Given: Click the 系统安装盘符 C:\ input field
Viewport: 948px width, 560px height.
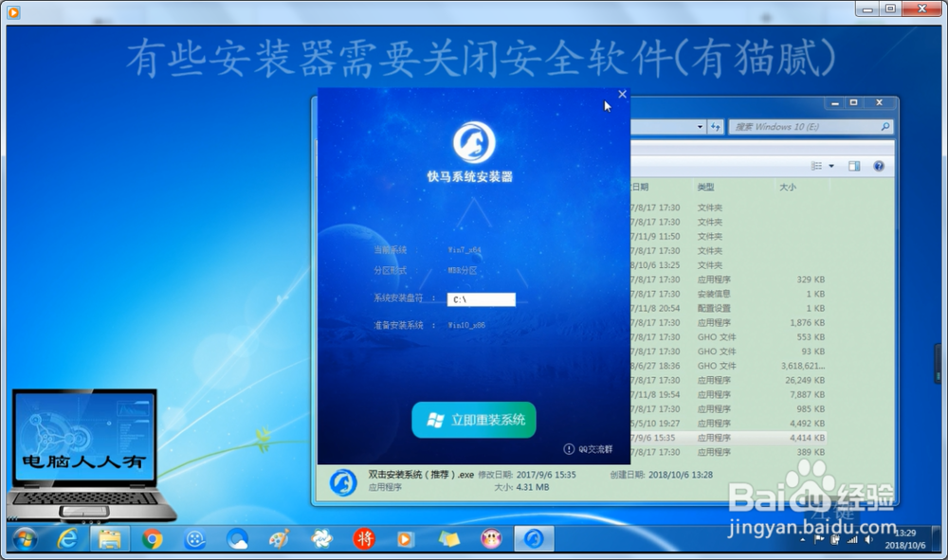Looking at the screenshot, I should tap(482, 299).
